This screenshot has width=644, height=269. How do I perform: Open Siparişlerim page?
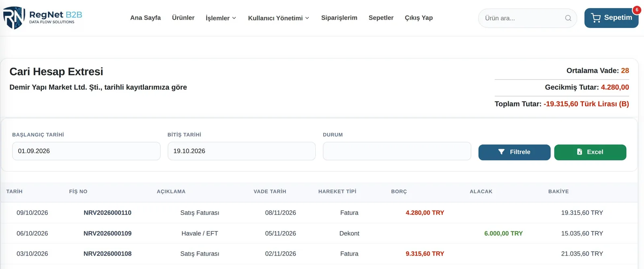[x=339, y=18]
